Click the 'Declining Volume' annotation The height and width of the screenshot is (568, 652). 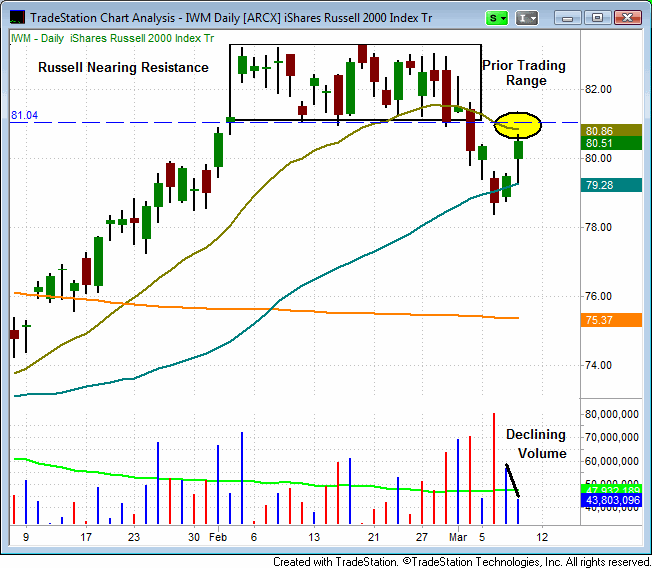click(x=536, y=444)
